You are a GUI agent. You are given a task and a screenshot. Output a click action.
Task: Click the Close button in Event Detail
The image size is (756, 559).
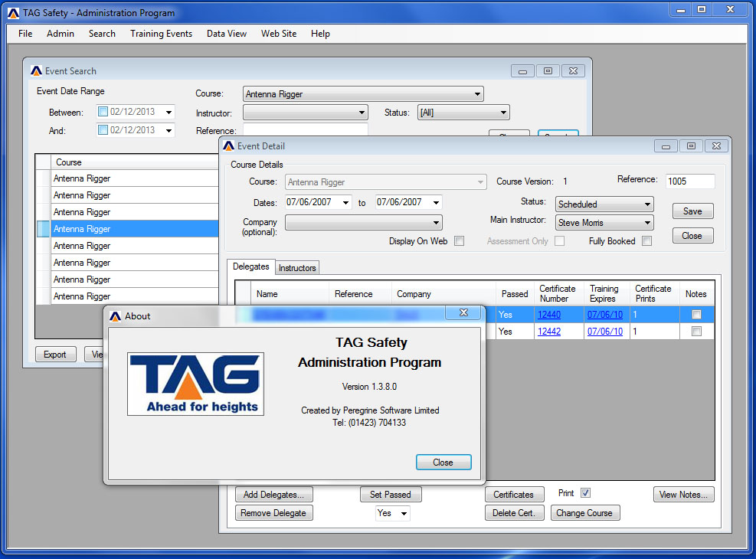693,236
